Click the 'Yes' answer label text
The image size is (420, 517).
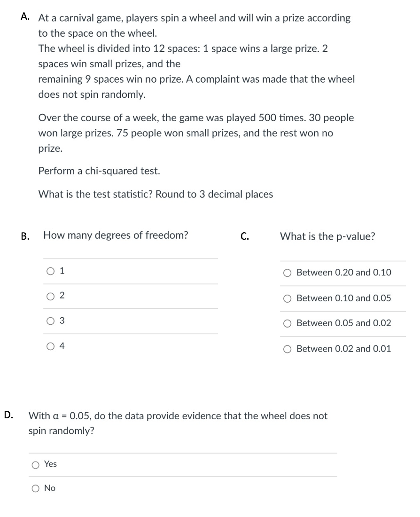(50, 464)
